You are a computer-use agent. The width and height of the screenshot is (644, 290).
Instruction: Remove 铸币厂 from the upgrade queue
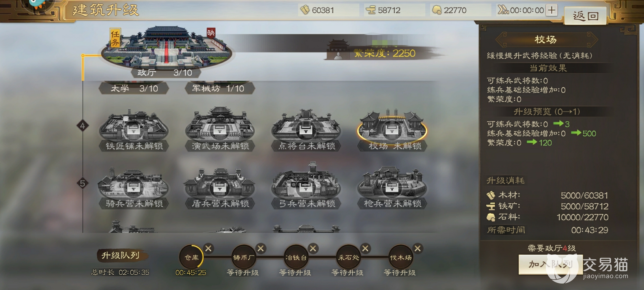click(261, 248)
